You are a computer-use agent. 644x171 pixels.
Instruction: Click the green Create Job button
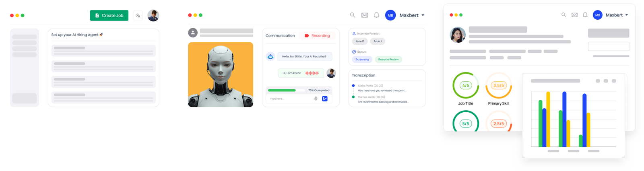click(x=109, y=16)
